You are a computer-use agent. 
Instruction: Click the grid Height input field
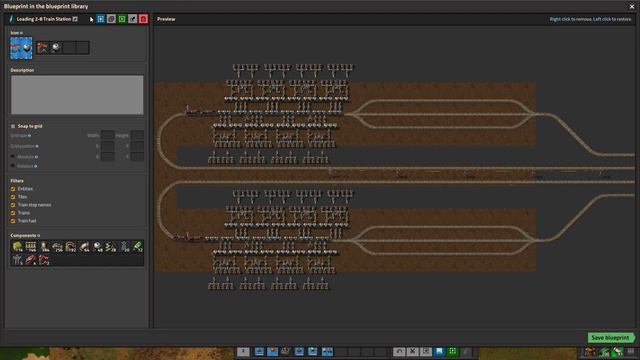click(x=137, y=136)
